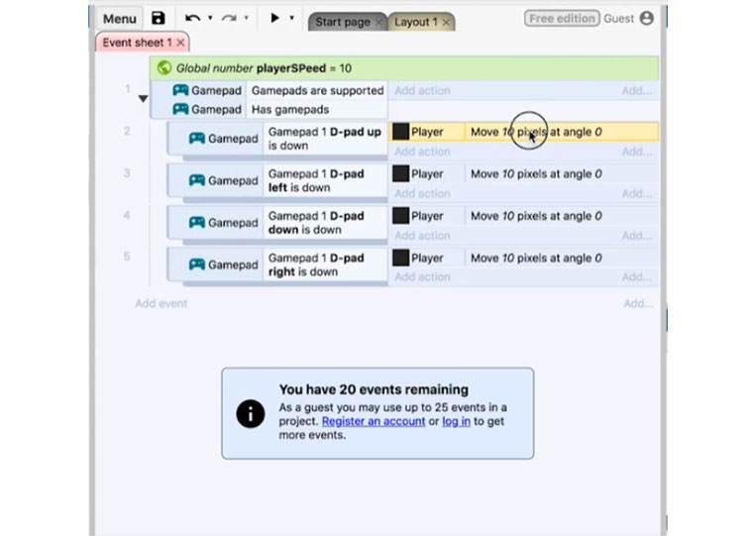The height and width of the screenshot is (536, 756).
Task: Select event number 5 in the margin
Action: 127,256
